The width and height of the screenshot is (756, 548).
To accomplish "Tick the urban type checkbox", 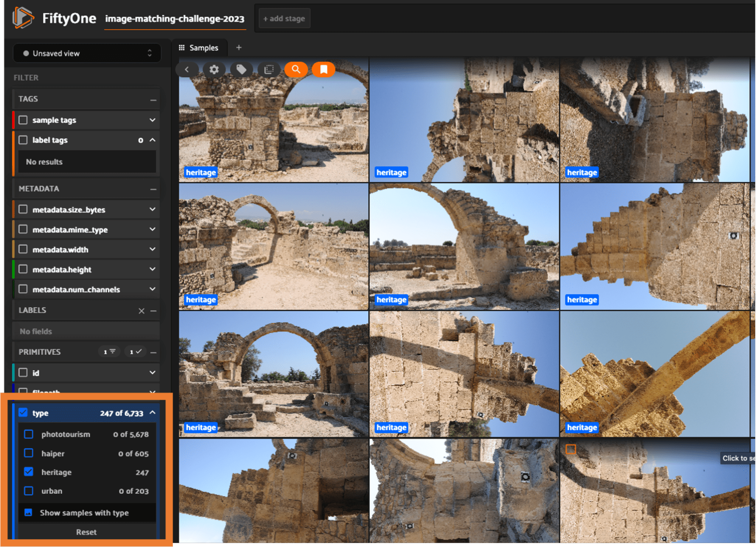I will coord(29,491).
